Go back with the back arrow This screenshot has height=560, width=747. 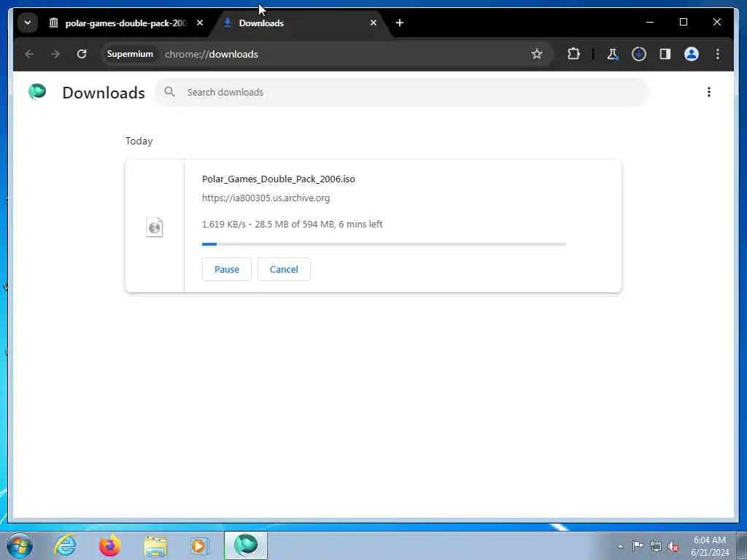tap(29, 54)
